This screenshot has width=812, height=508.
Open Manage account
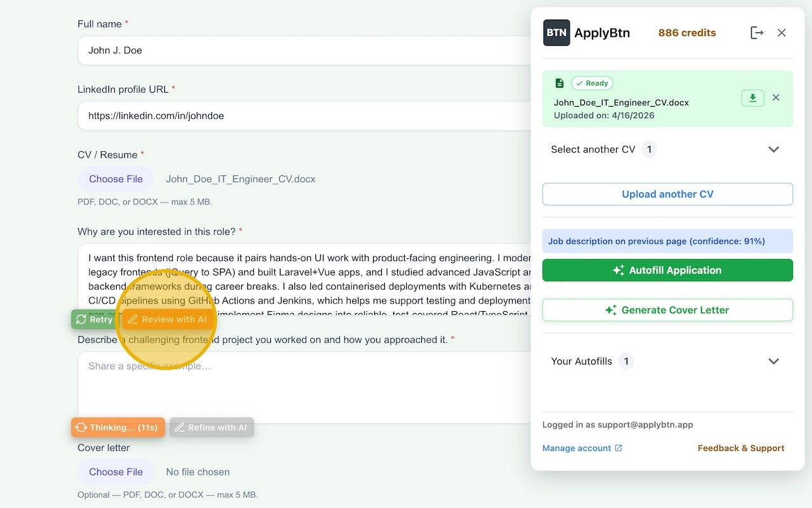576,448
